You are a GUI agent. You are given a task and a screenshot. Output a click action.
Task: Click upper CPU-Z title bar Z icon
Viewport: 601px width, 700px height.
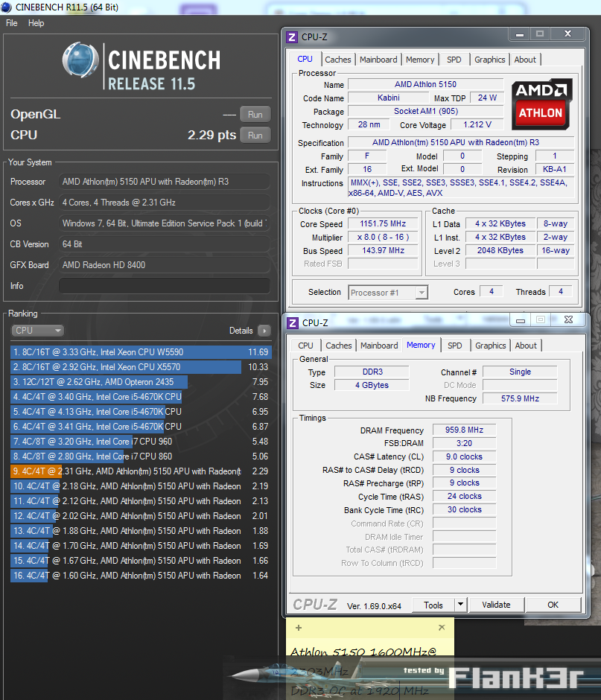(292, 37)
